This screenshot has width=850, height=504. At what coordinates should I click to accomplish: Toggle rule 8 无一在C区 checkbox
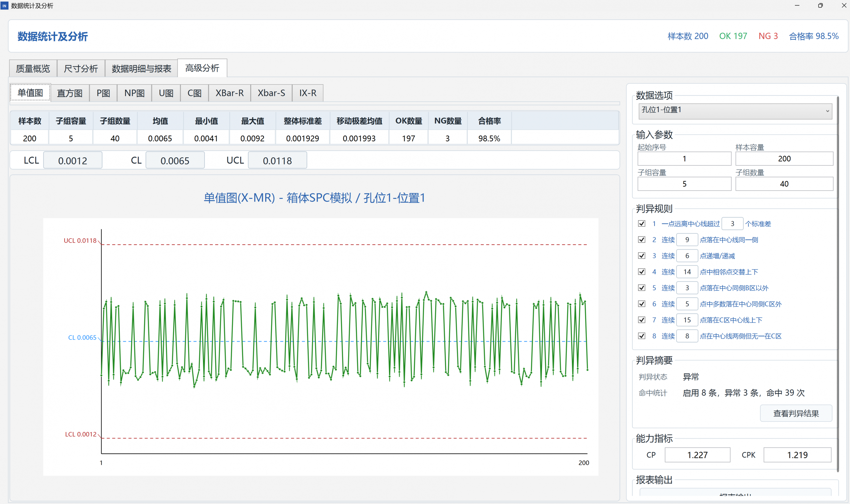coord(642,336)
